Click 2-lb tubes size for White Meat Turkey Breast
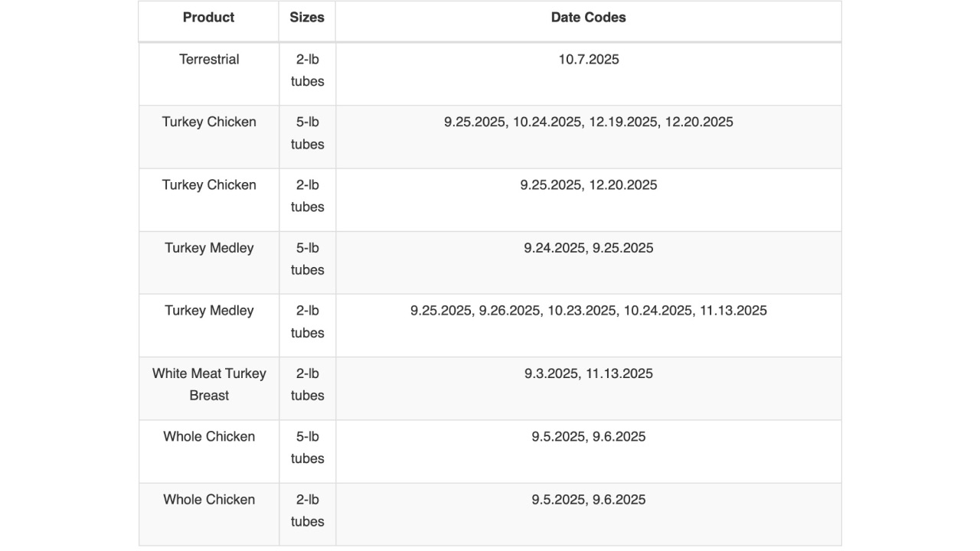Image resolution: width=980 pixels, height=551 pixels. pyautogui.click(x=307, y=384)
